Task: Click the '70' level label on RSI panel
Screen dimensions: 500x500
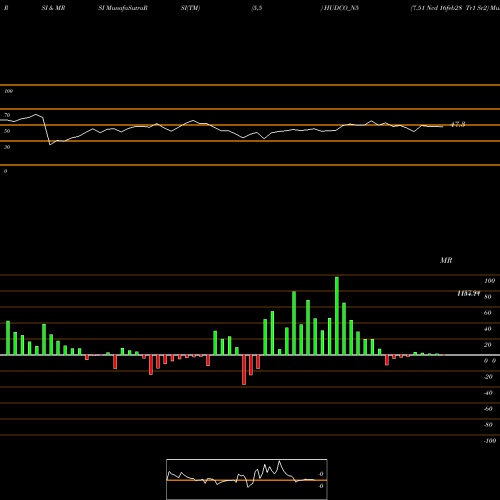Action: click(7, 115)
